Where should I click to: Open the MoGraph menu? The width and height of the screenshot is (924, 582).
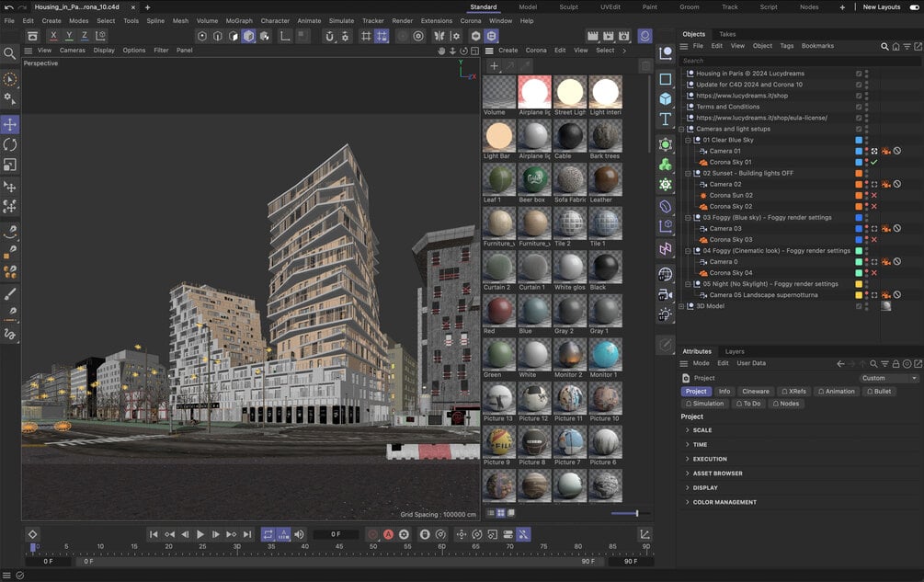(238, 20)
